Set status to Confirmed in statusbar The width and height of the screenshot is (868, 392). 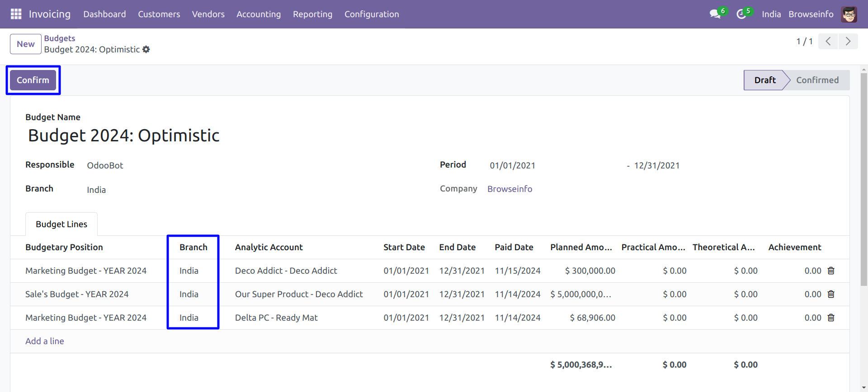(817, 80)
